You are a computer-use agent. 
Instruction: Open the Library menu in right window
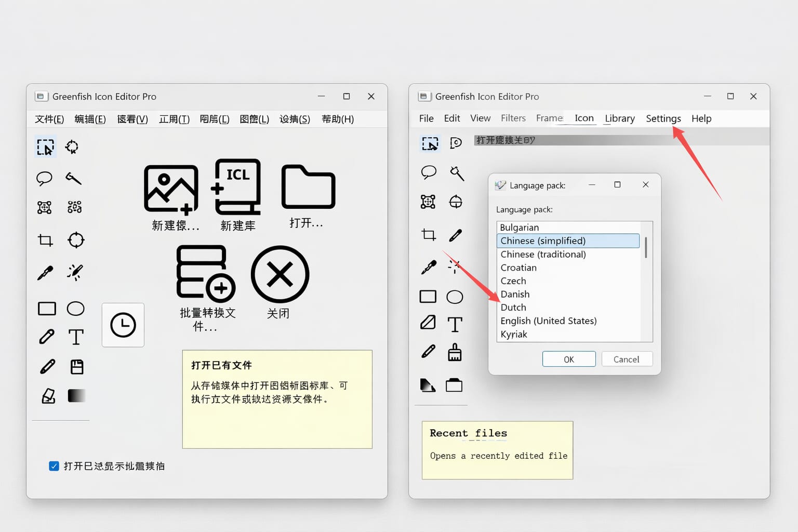pyautogui.click(x=619, y=118)
